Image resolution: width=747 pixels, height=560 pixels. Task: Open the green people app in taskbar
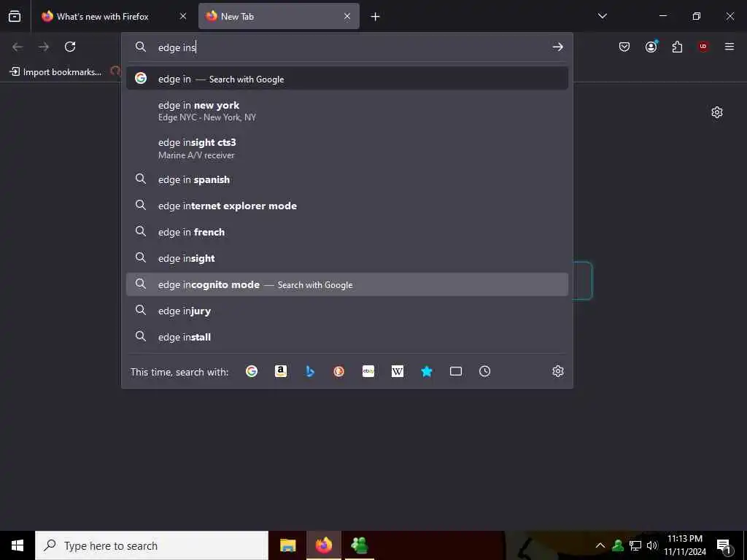359,545
